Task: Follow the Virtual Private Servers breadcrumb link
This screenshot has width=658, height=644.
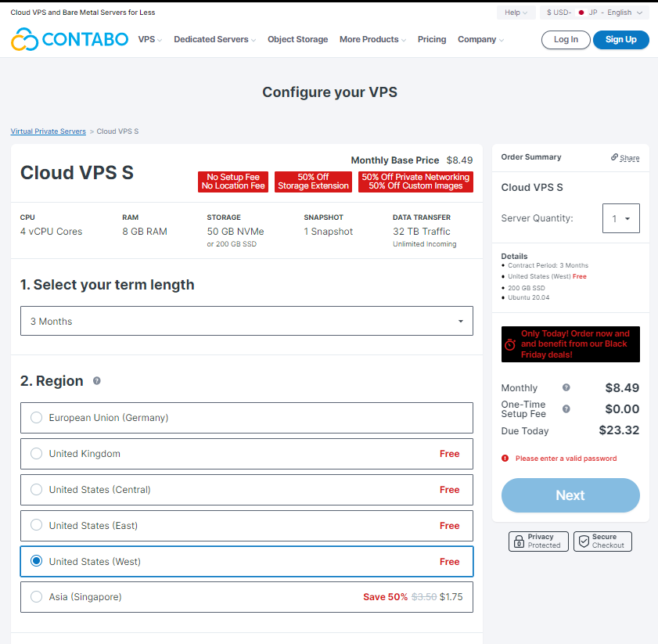Action: tap(49, 131)
